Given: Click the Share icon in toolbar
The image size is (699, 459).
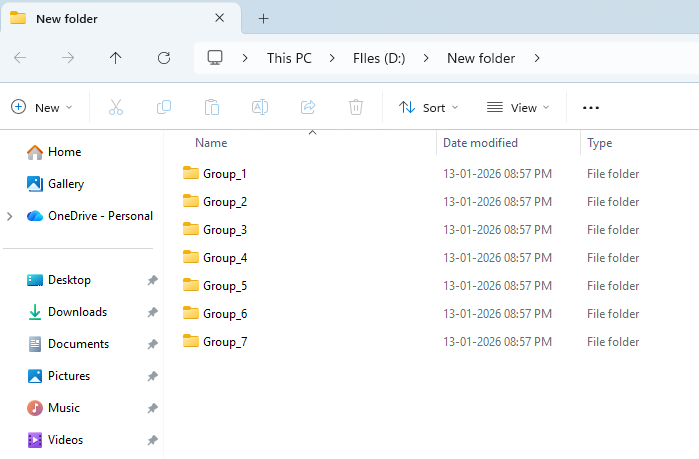Looking at the screenshot, I should tap(308, 107).
